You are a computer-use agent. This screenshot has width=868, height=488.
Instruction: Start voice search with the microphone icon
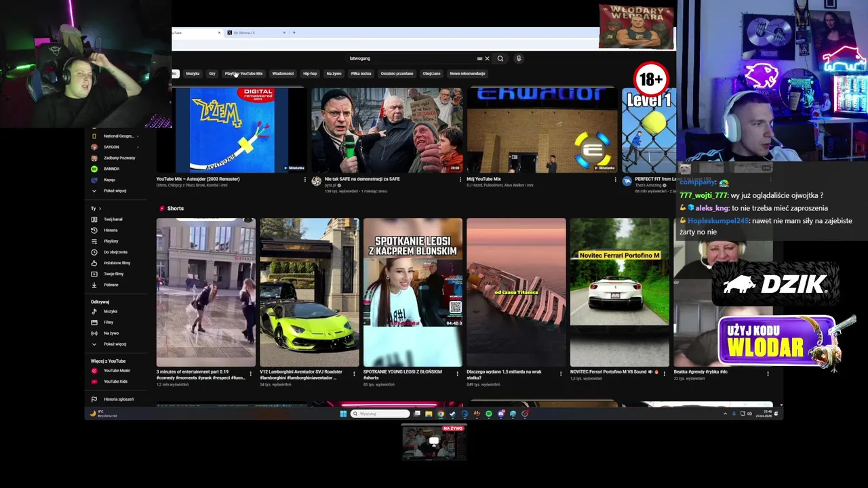click(519, 58)
